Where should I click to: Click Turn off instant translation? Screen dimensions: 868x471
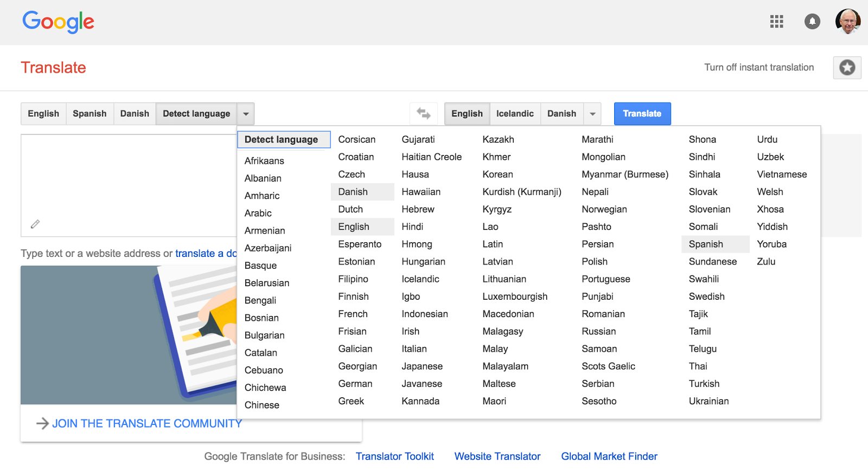click(759, 67)
